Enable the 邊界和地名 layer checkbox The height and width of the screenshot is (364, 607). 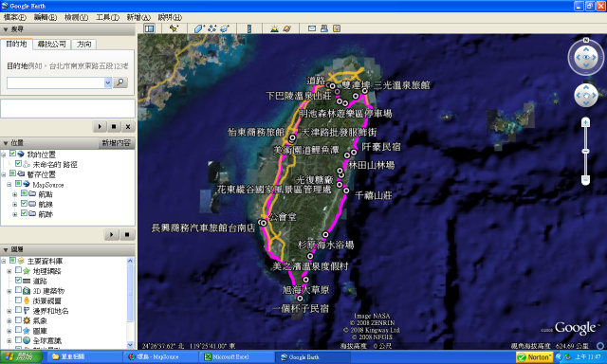point(18,310)
